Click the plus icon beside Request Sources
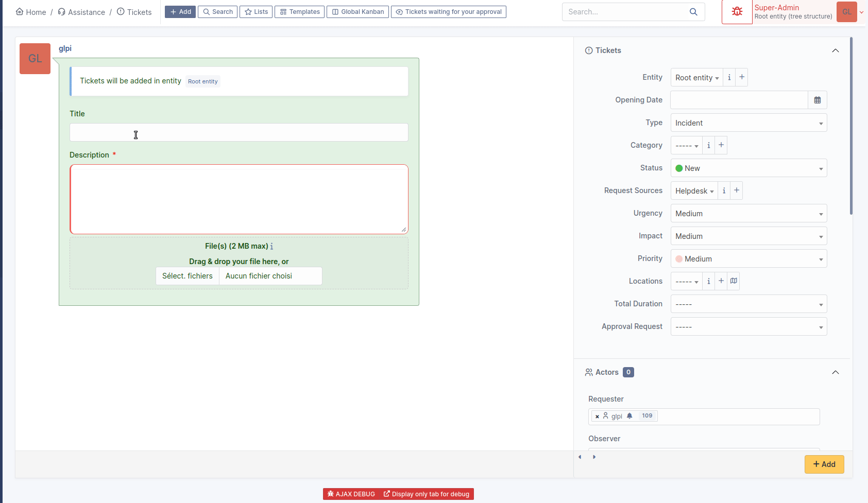This screenshot has width=868, height=503. pos(736,190)
